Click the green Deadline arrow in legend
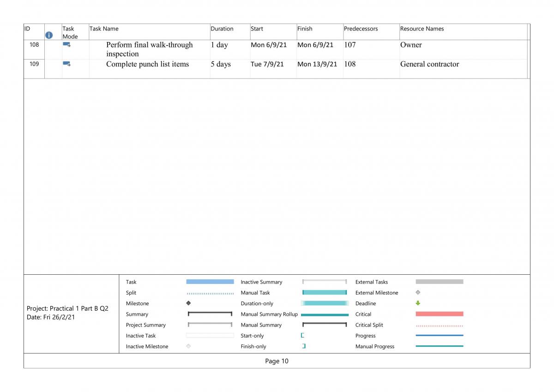The width and height of the screenshot is (554, 392). [x=418, y=303]
